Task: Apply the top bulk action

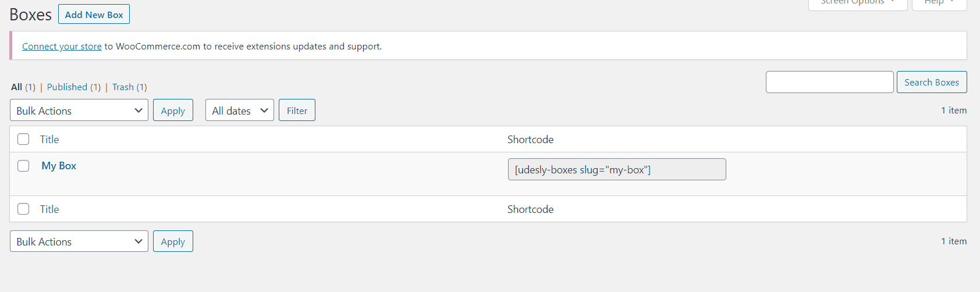Action: tap(173, 111)
